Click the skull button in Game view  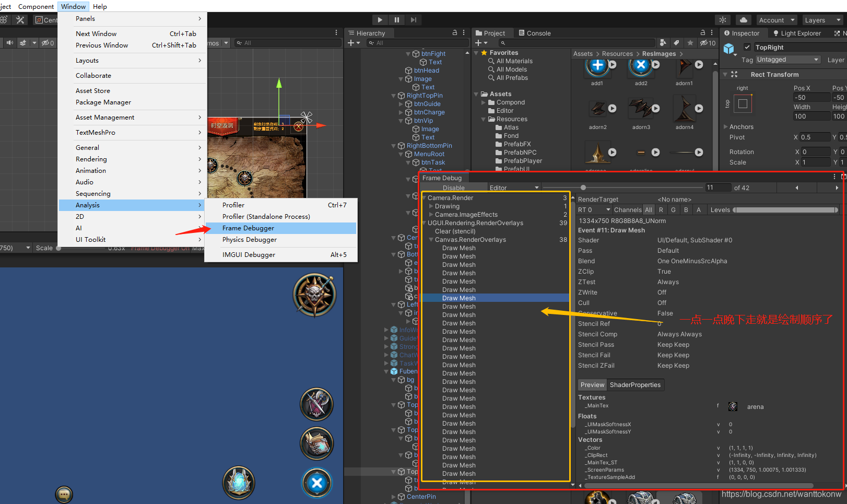[314, 295]
